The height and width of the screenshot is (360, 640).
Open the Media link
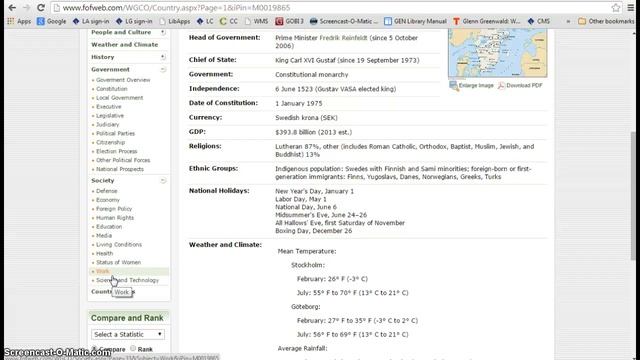104,236
